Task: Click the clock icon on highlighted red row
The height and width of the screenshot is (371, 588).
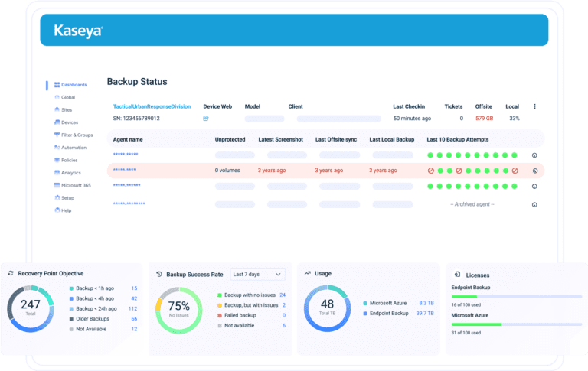Action: pos(534,170)
